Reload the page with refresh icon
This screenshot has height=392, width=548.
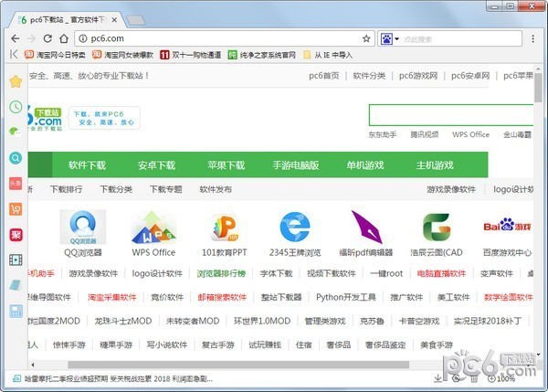(47, 38)
